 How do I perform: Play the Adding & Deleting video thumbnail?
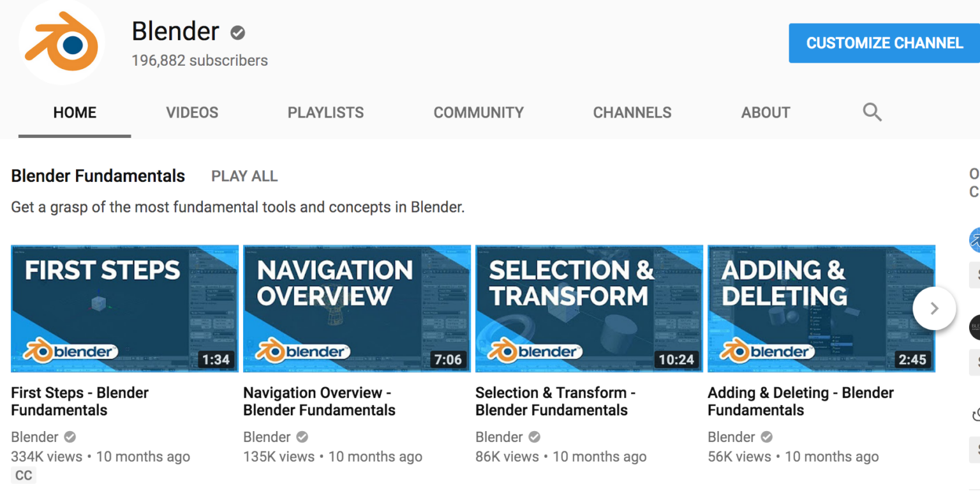822,308
